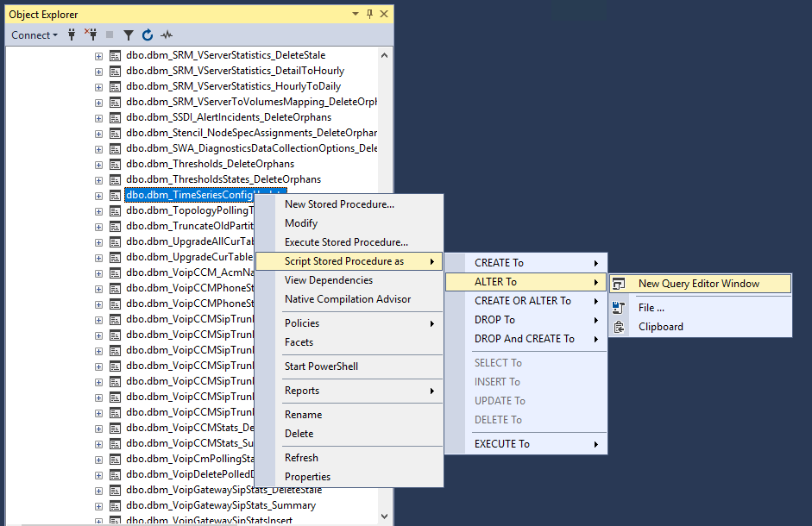The width and height of the screenshot is (812, 526).
Task: Click the Refresh circular arrow toolbar icon
Action: click(148, 34)
